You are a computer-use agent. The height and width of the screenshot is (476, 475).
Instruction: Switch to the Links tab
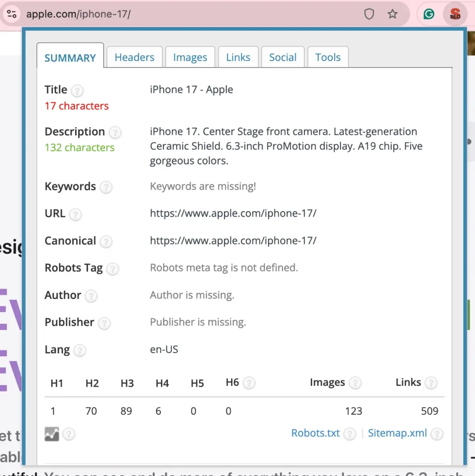coord(238,57)
